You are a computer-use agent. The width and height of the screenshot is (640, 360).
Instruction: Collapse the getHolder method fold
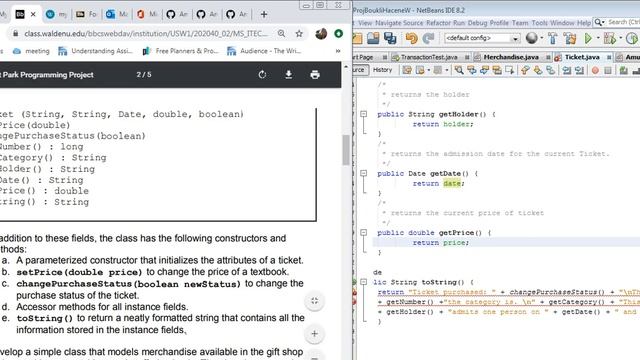click(363, 114)
